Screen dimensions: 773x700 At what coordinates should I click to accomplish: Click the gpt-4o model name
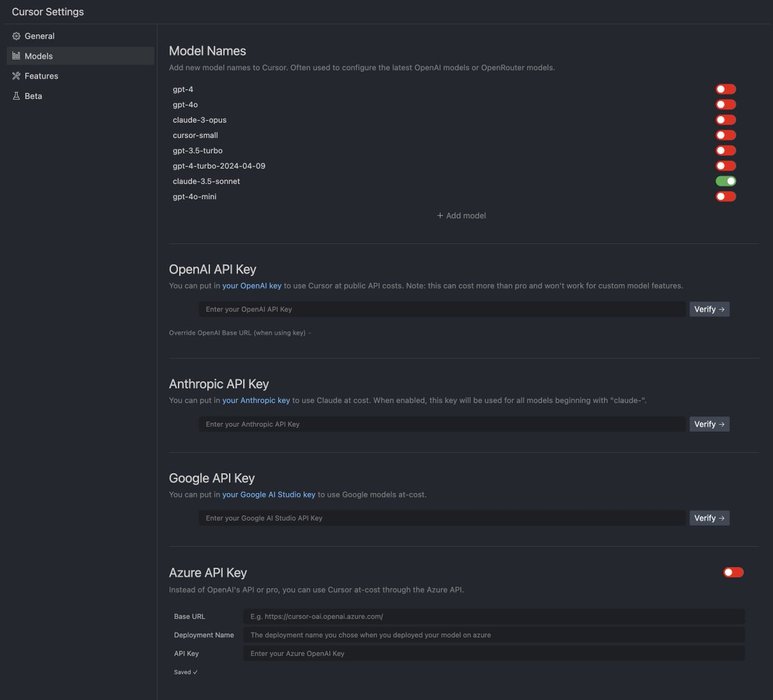[185, 105]
